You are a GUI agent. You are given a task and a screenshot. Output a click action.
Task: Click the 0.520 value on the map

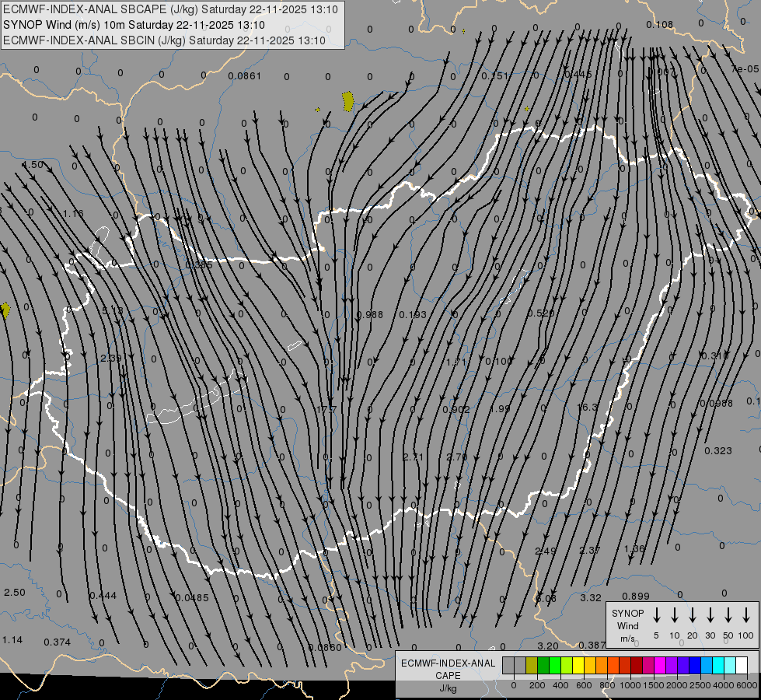pyautogui.click(x=541, y=313)
